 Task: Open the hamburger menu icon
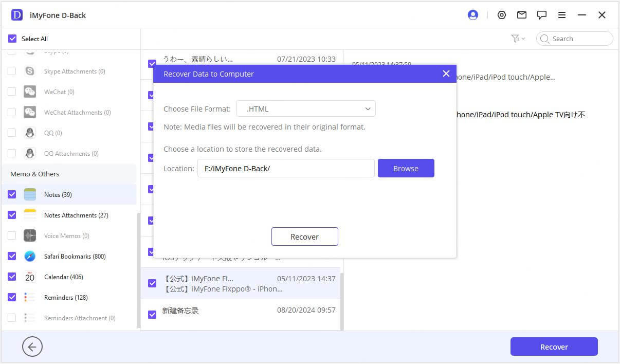pos(562,15)
